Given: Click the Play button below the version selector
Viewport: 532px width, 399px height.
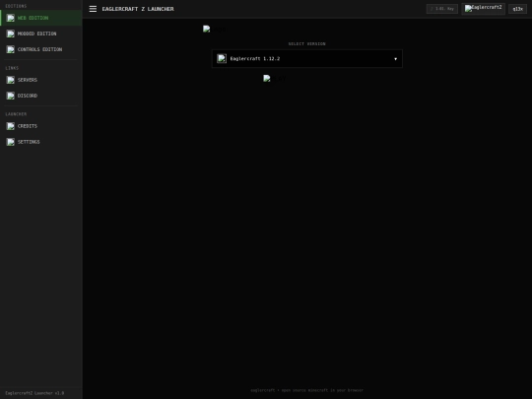Looking at the screenshot, I should [274, 79].
